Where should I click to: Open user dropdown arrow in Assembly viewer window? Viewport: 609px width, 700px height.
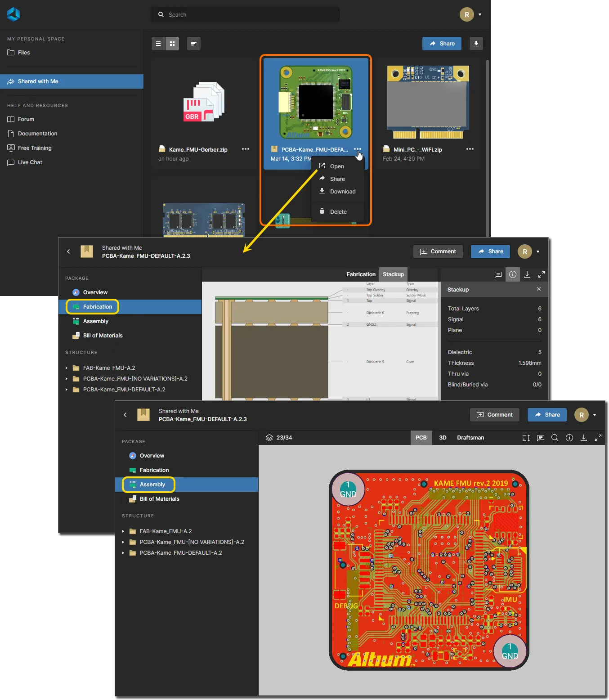tap(595, 415)
